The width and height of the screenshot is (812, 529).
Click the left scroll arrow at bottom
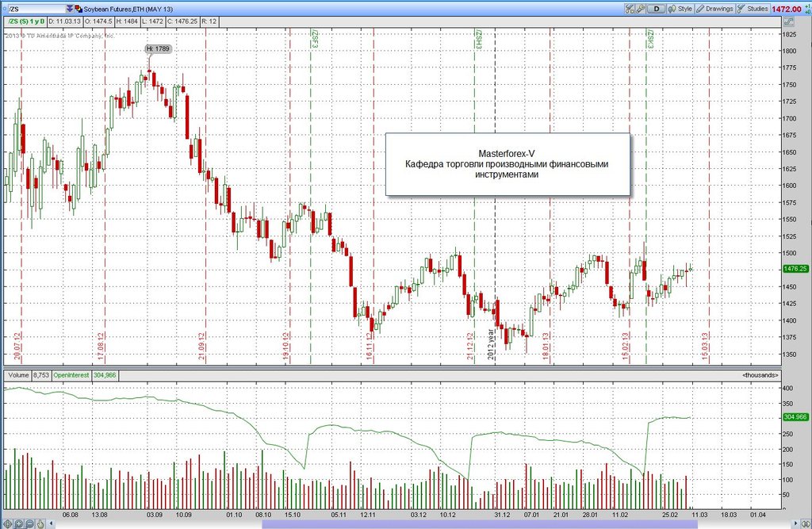52,523
